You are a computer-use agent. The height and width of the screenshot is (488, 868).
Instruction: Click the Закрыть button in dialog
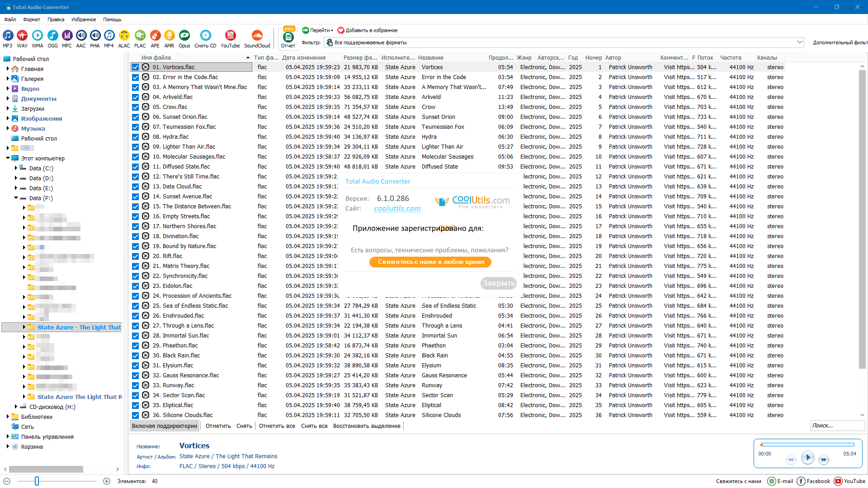[x=498, y=283]
